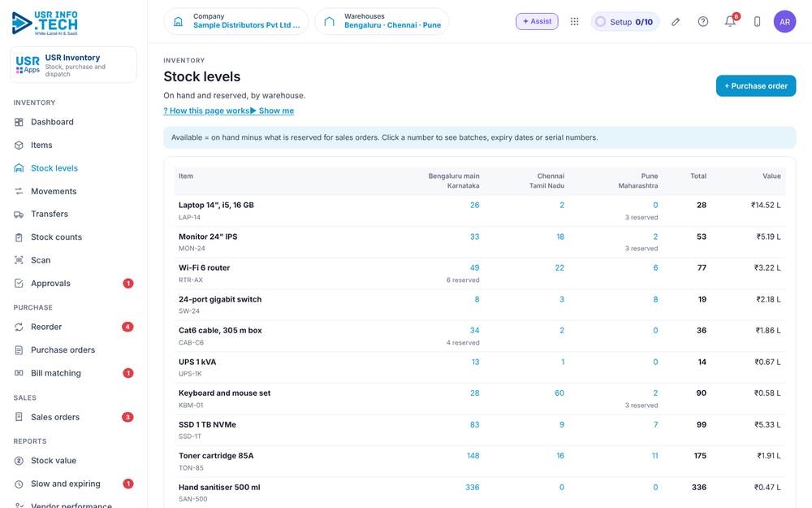
Task: Open the Dashboard sidebar icon
Action: pos(19,122)
